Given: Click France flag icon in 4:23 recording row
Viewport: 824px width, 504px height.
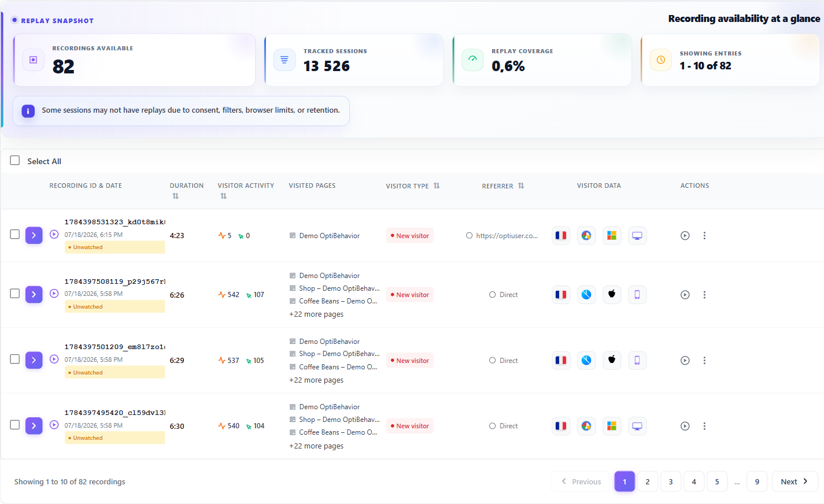Looking at the screenshot, I should (x=561, y=235).
